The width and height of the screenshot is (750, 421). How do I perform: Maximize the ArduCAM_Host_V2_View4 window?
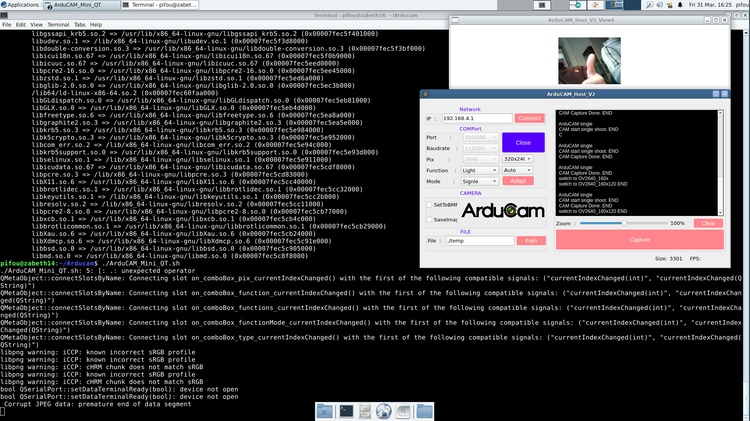pos(716,20)
